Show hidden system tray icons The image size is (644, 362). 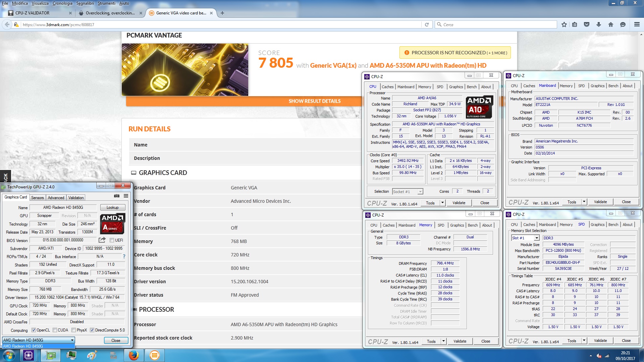pos(591,356)
